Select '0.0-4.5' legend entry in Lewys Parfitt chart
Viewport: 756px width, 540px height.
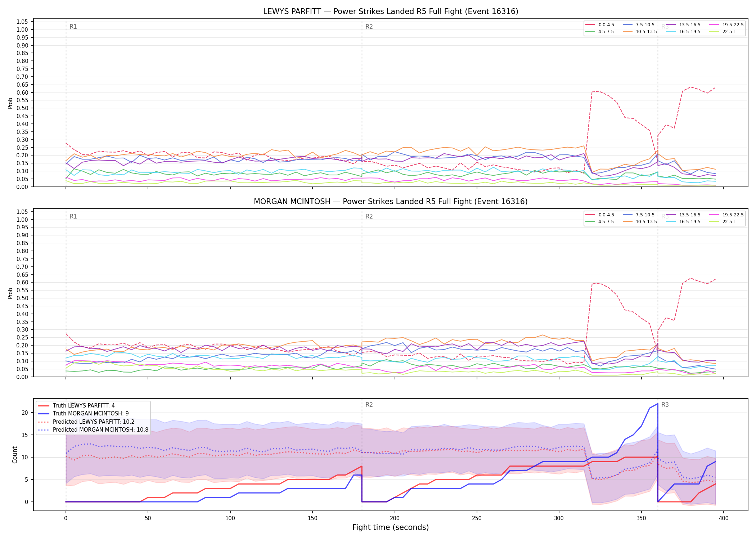pyautogui.click(x=600, y=25)
